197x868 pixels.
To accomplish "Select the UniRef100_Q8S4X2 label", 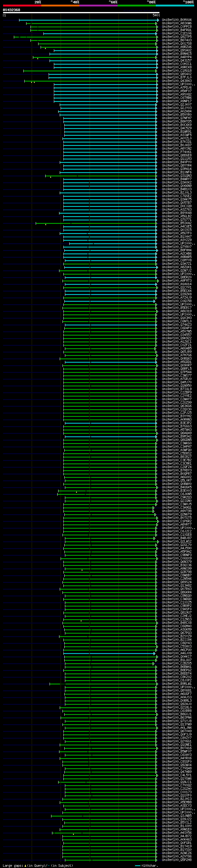I will (x=177, y=74).
